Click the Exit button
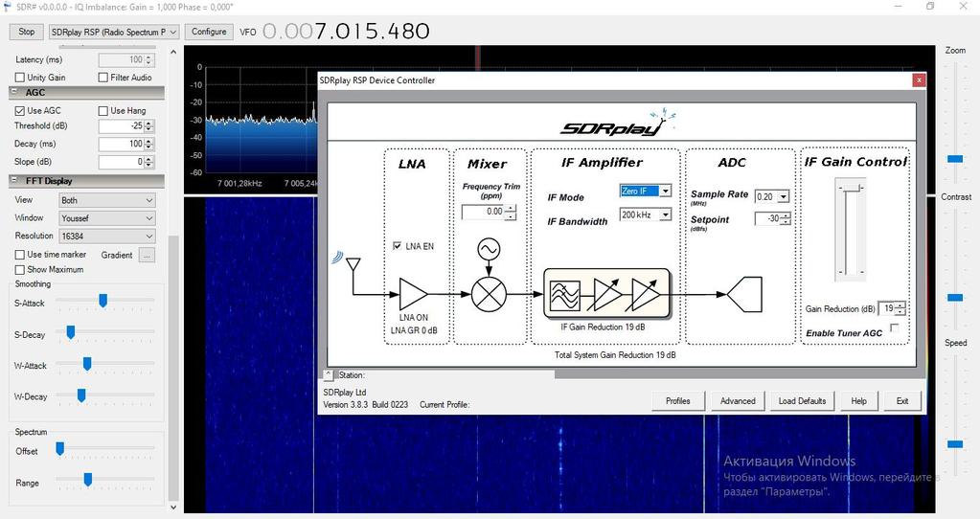Screen dimensions: 980x519 902,401
